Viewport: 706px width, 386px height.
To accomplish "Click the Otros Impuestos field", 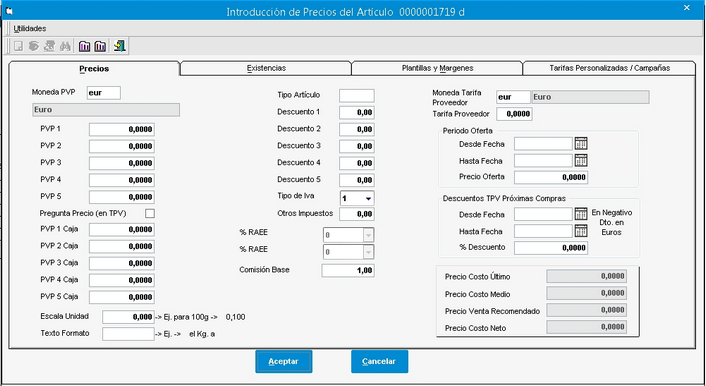I will pos(357,214).
